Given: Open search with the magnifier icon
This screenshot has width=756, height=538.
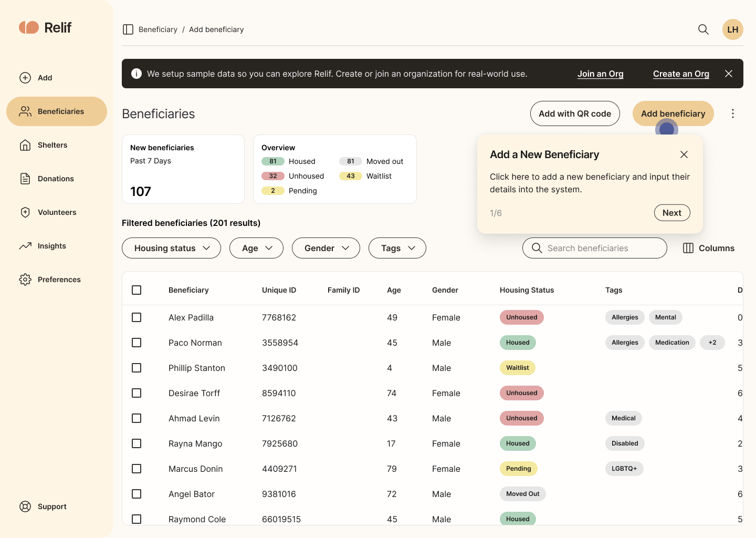Looking at the screenshot, I should (703, 29).
